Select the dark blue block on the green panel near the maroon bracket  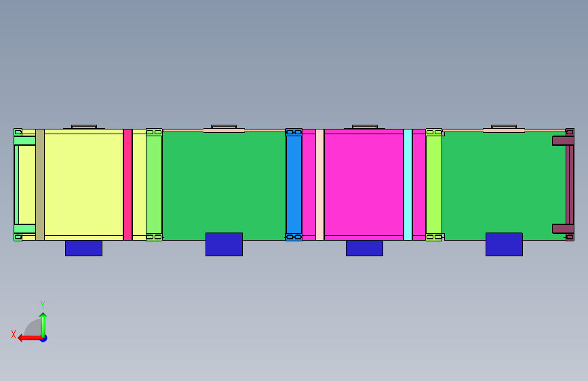pos(504,245)
